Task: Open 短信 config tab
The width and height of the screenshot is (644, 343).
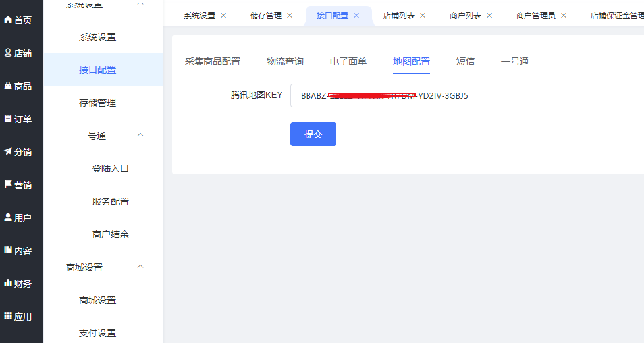Action: [466, 62]
